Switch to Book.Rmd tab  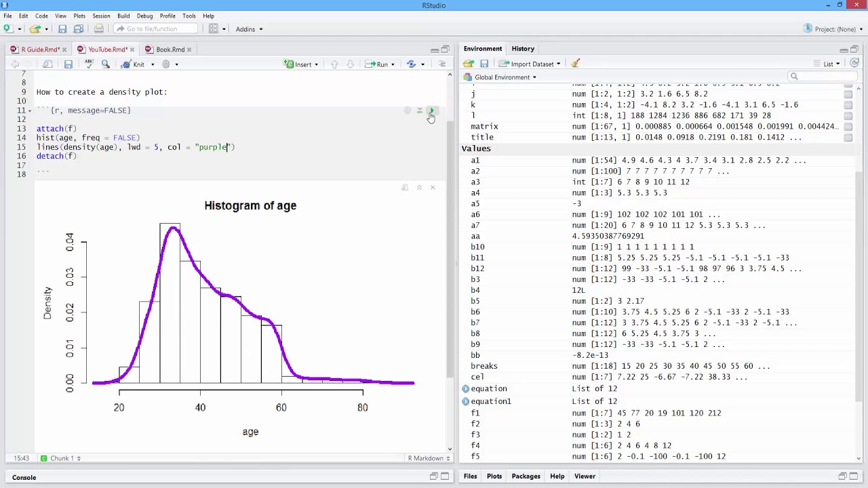[170, 49]
